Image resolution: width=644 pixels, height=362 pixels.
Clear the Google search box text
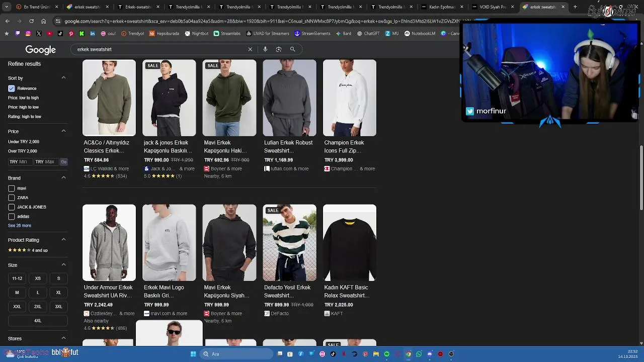250,49
